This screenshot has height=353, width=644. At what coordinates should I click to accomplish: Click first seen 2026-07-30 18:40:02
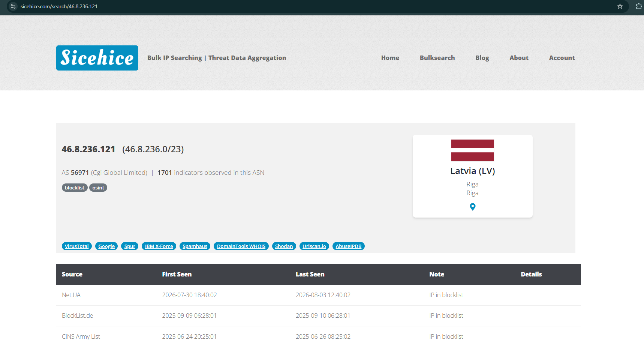189,295
